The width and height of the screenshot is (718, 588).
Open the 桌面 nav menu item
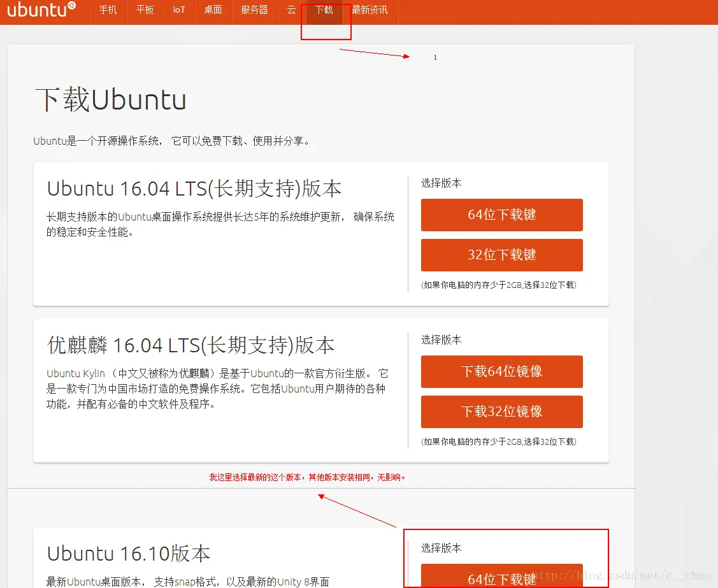[x=213, y=10]
